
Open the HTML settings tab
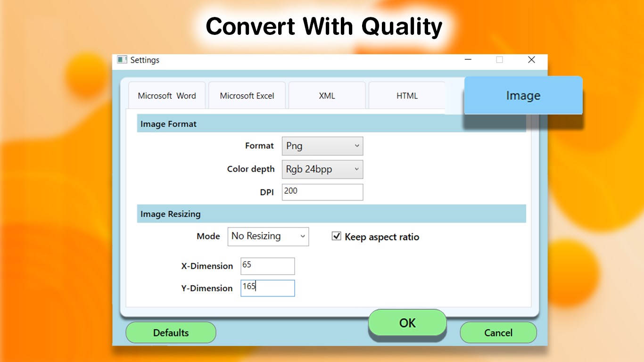406,95
